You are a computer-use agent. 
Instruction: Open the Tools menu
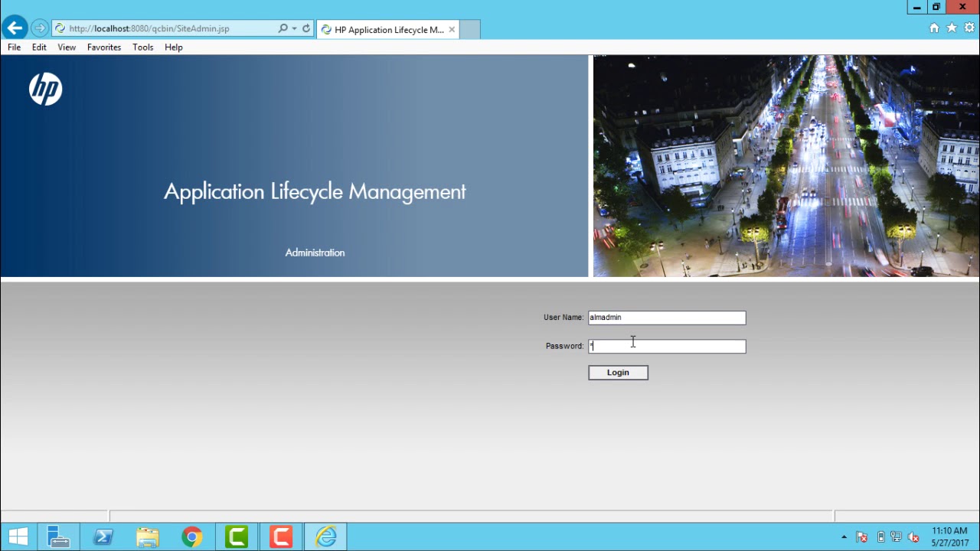point(143,47)
